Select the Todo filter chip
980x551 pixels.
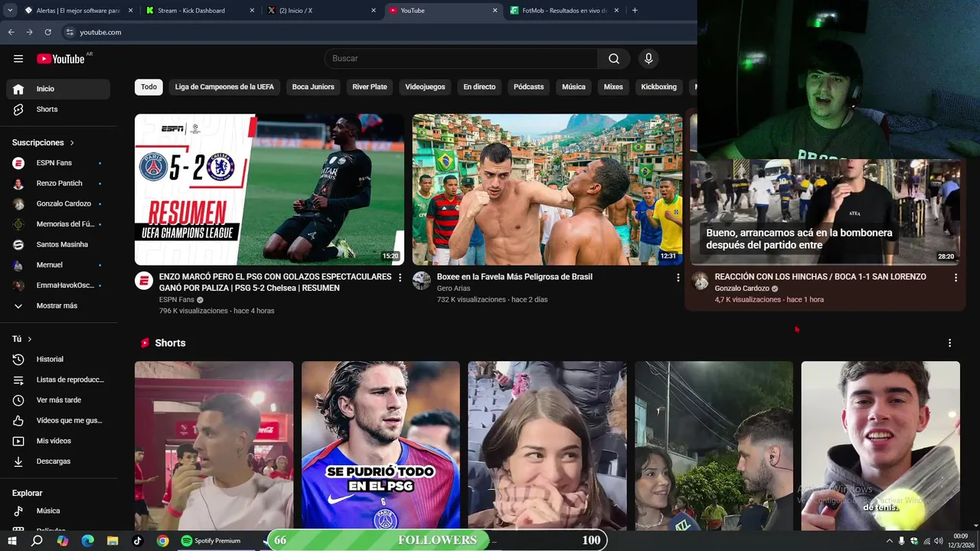pyautogui.click(x=149, y=87)
